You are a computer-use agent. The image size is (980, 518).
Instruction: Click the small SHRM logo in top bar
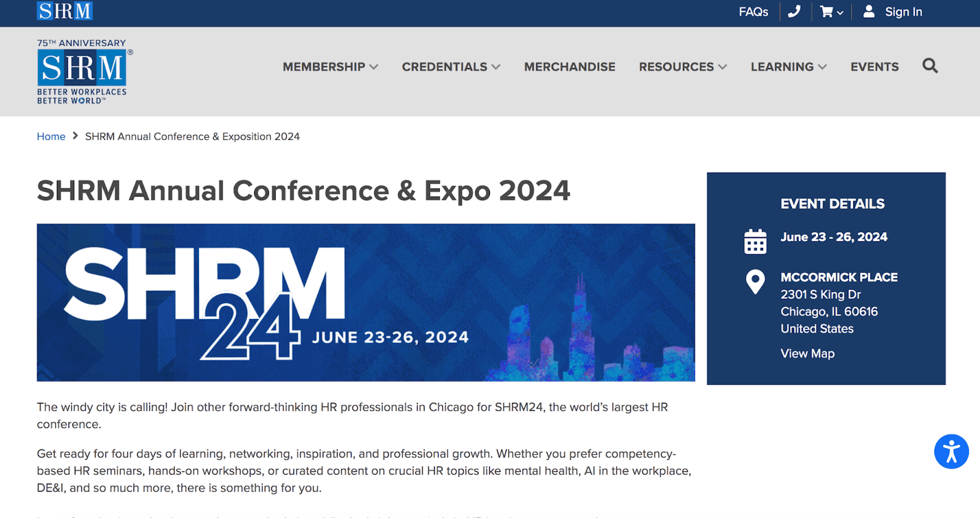pos(65,11)
